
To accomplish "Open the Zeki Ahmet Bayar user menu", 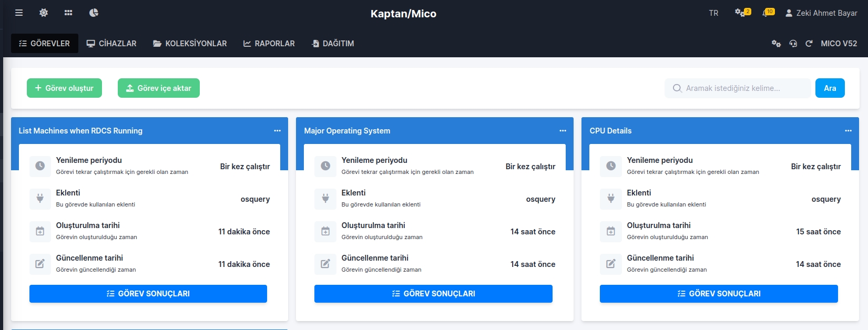I will pyautogui.click(x=821, y=13).
